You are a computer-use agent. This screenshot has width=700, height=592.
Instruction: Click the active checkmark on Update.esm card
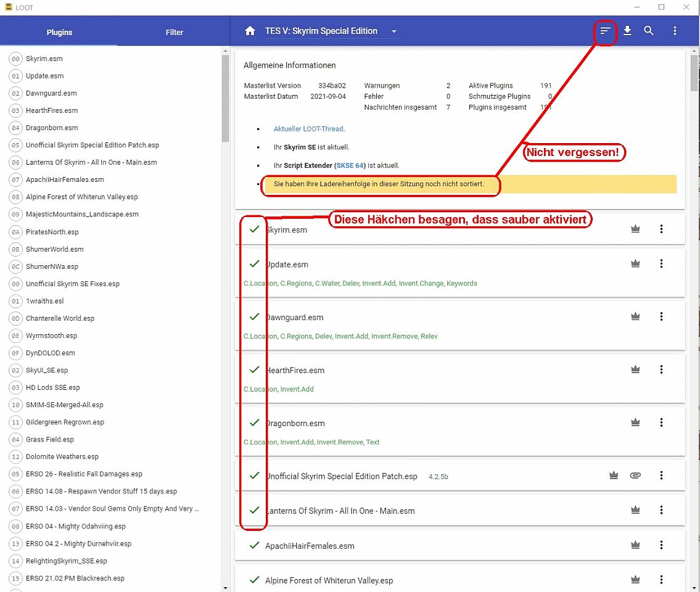(254, 264)
